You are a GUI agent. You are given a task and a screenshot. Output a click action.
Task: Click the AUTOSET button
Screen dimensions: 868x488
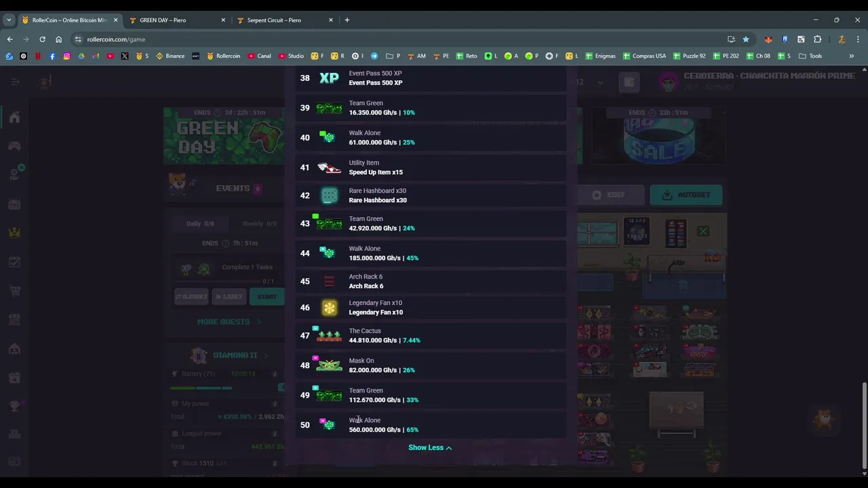coord(686,195)
